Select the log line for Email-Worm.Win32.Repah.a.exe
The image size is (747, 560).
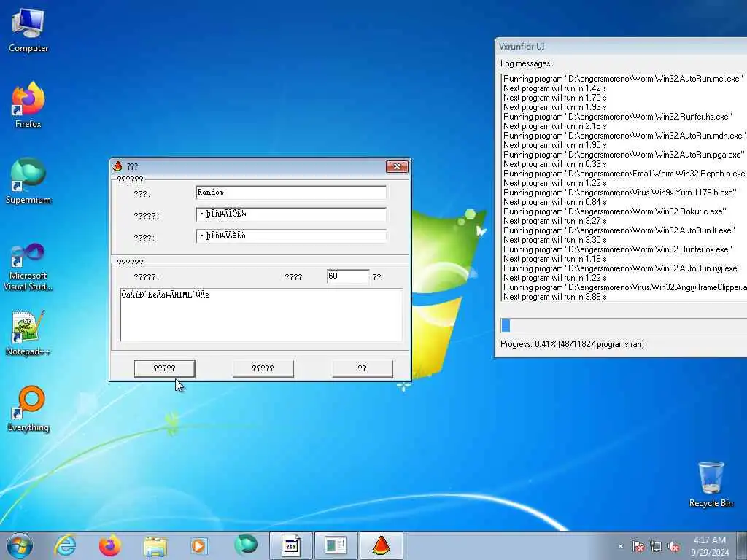coord(625,174)
